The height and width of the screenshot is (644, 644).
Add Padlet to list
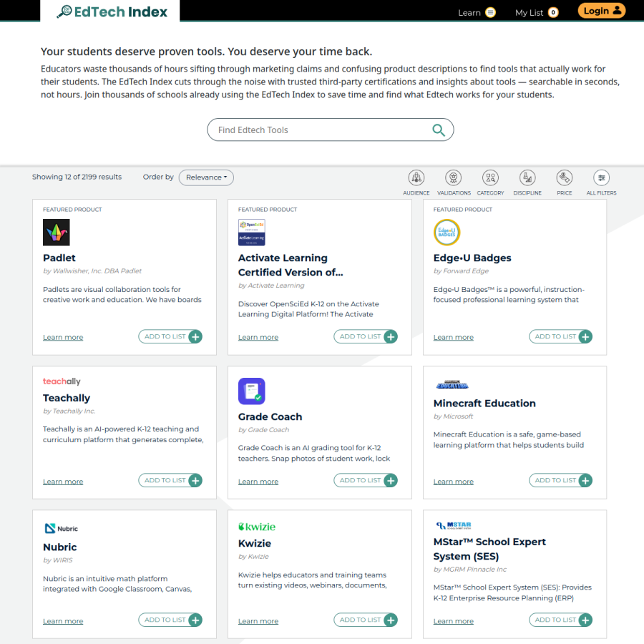click(x=170, y=336)
